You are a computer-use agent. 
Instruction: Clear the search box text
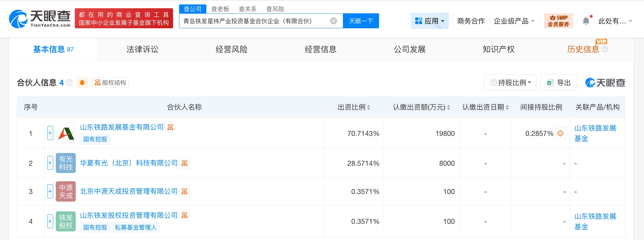click(333, 21)
